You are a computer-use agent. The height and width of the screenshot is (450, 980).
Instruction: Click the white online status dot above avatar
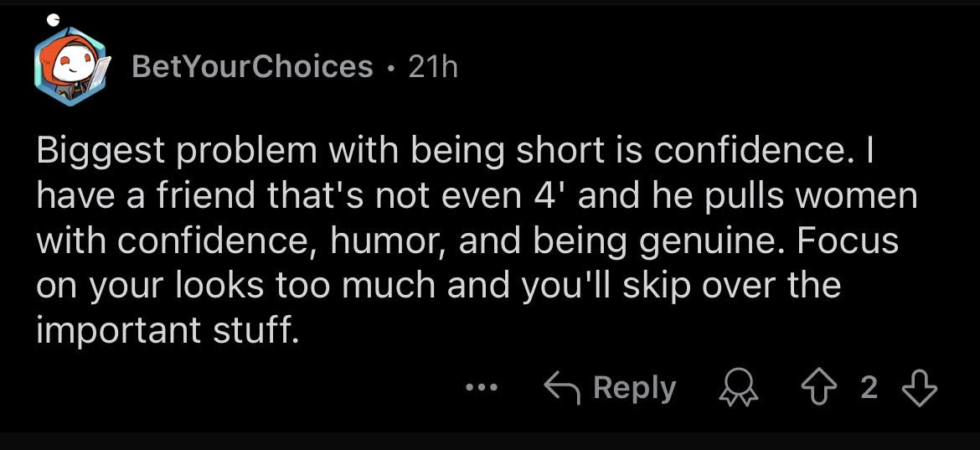(x=54, y=19)
